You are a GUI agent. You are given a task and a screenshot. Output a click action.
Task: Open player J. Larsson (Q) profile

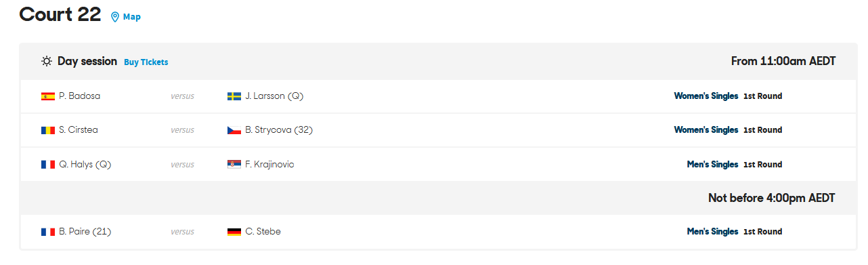pos(274,96)
